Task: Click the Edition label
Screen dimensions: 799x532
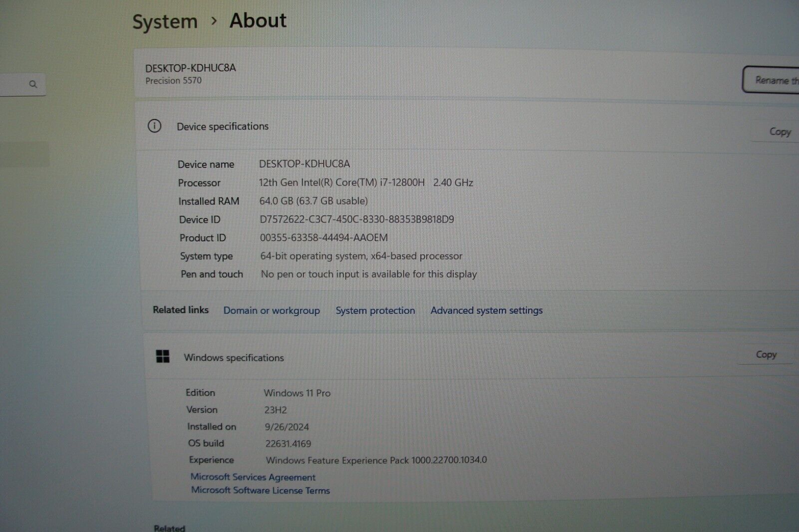Action: coord(200,393)
